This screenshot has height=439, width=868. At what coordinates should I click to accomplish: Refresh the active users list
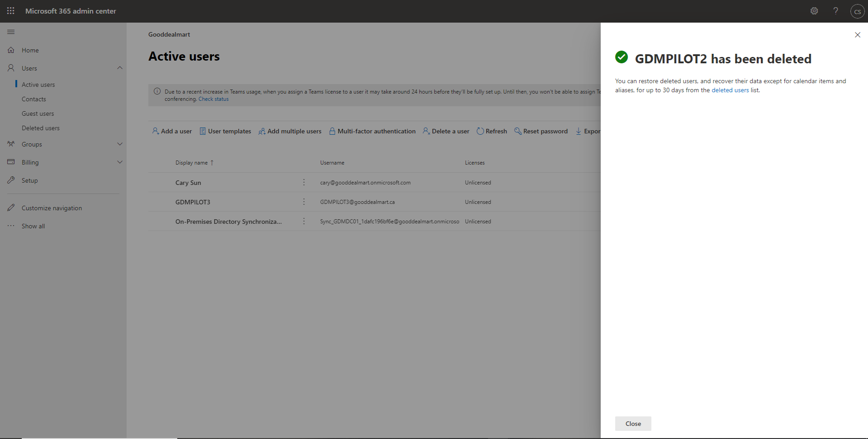(x=492, y=131)
